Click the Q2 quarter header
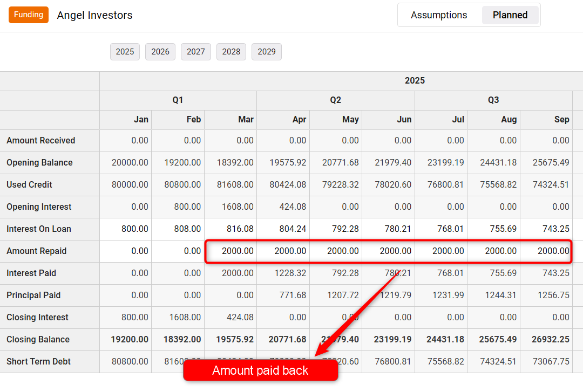Screen dimensions: 583x392 (x=335, y=100)
